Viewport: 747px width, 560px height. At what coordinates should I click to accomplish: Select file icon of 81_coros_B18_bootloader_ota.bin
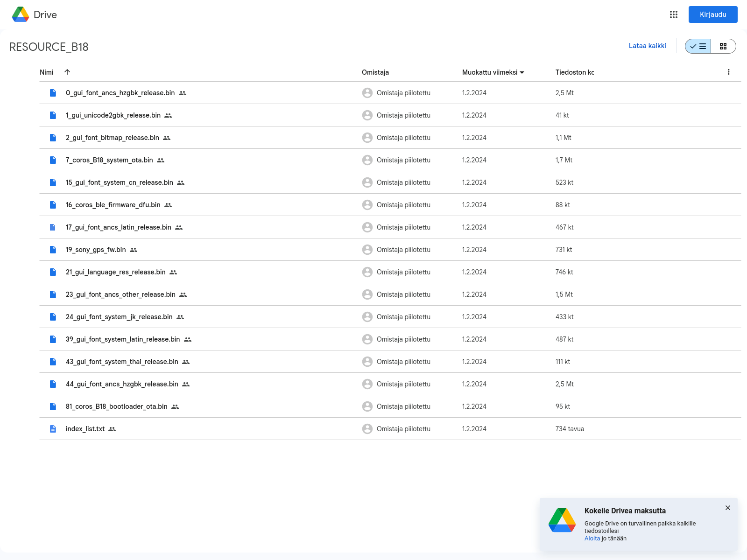(53, 406)
